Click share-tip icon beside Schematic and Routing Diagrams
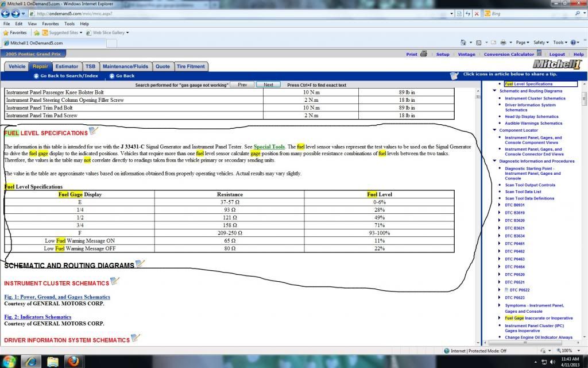This screenshot has width=588, height=368. [140, 263]
